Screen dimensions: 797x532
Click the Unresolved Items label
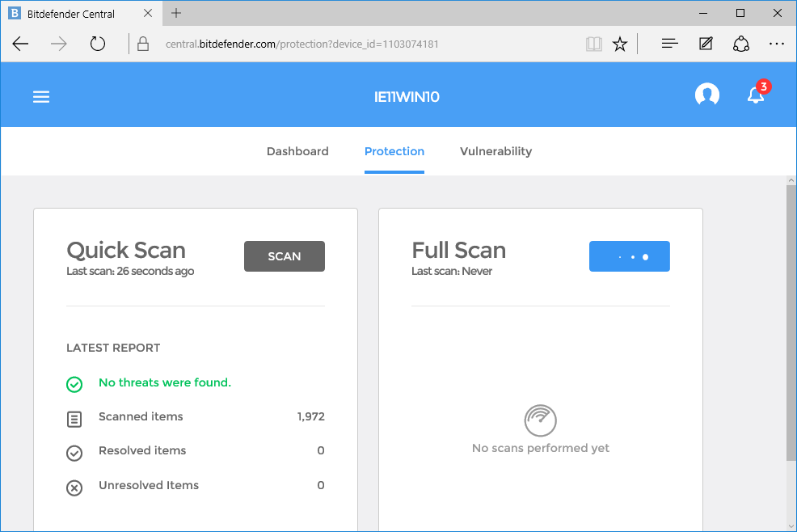[x=149, y=485]
